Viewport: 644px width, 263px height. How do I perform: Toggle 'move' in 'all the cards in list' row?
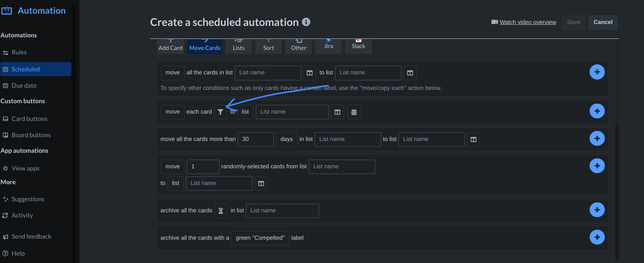[x=173, y=73]
